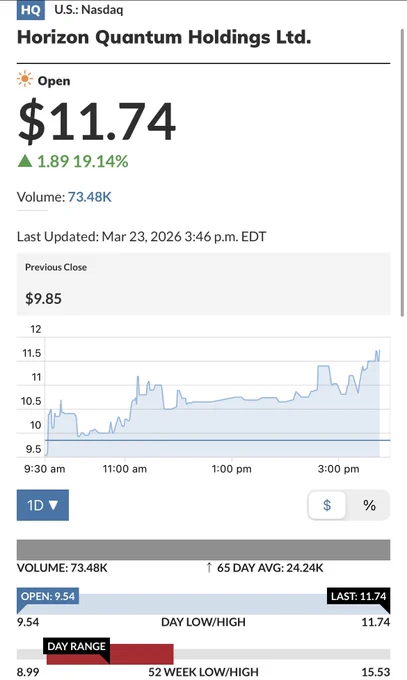Switch chart to percent view

tap(369, 505)
